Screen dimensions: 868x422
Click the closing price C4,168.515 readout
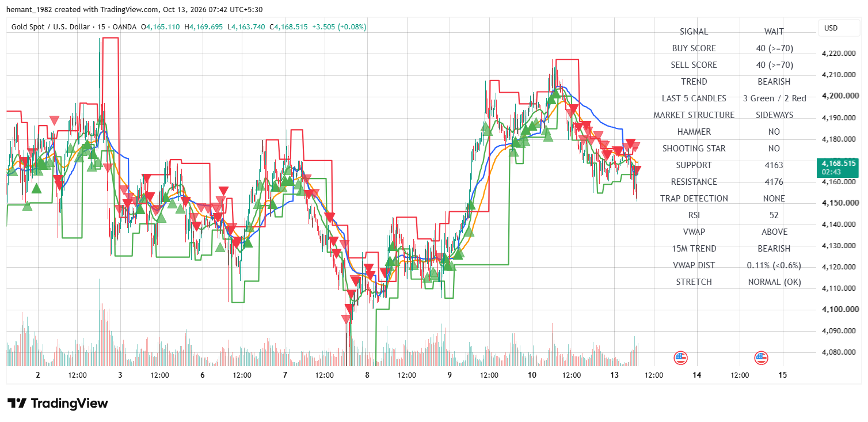coord(290,27)
